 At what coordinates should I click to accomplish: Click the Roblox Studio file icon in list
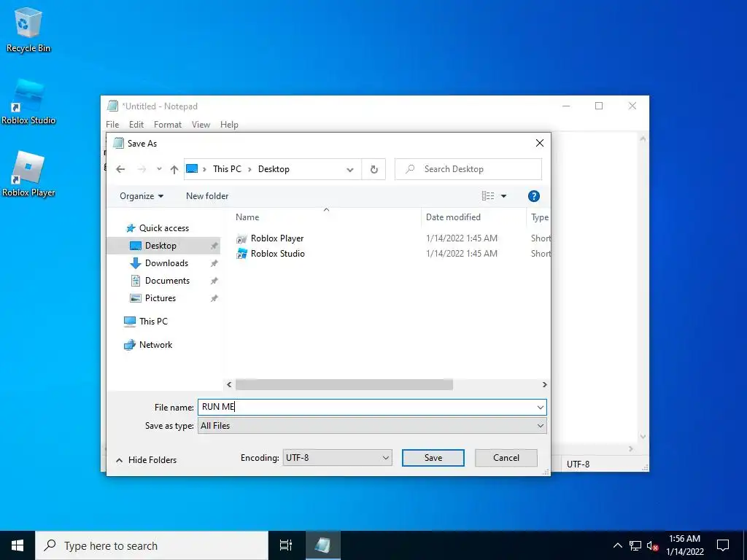tap(242, 254)
